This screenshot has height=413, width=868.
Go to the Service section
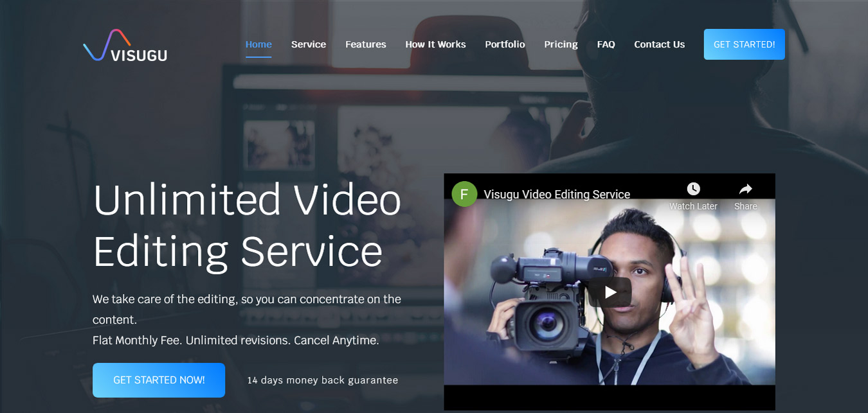(309, 44)
